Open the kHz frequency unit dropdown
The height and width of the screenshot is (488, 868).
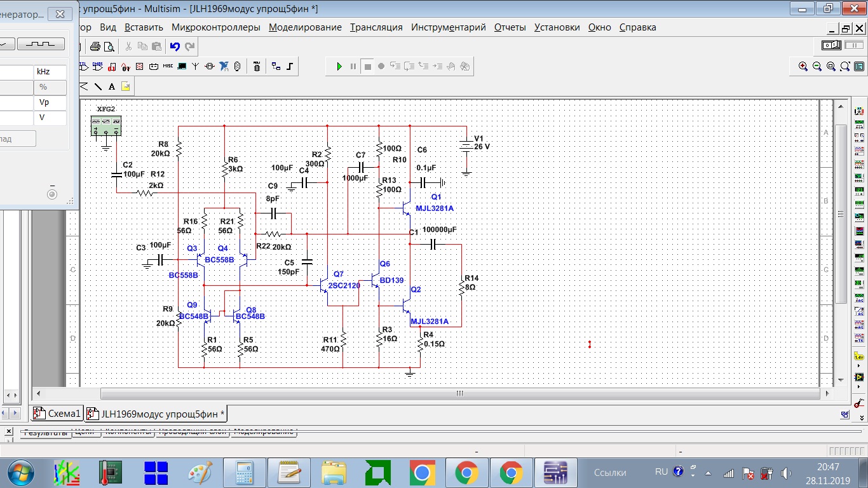(x=51, y=72)
